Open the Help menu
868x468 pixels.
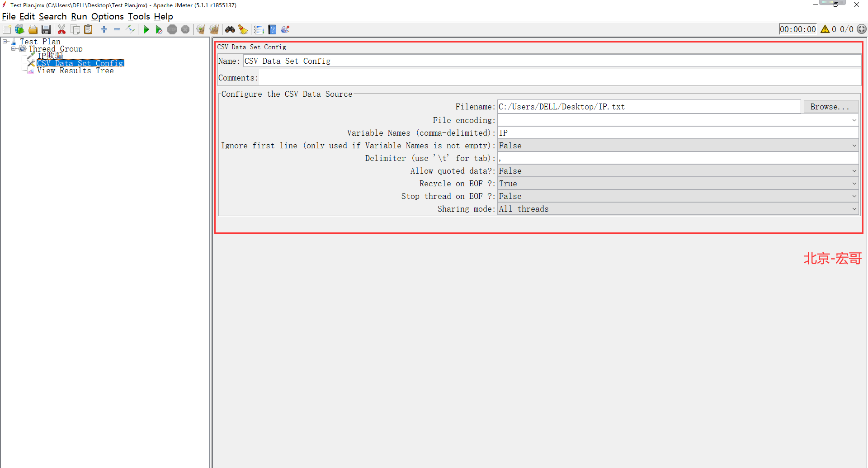[x=163, y=17]
